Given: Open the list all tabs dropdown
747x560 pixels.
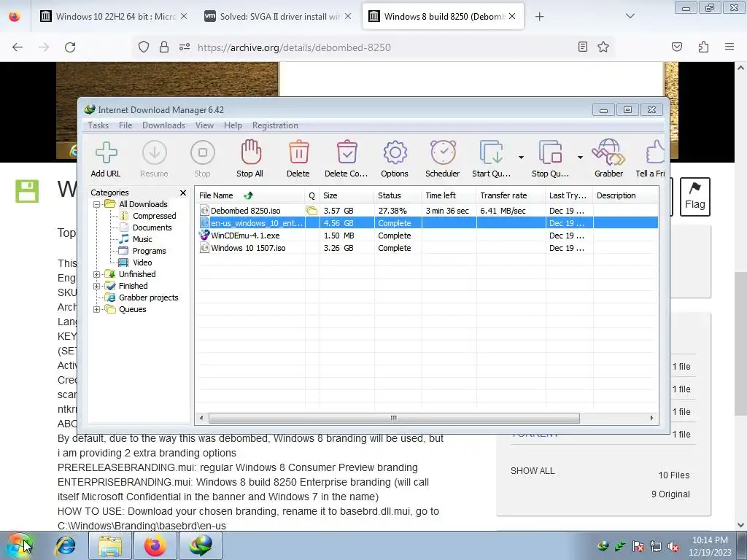Looking at the screenshot, I should click(x=630, y=16).
